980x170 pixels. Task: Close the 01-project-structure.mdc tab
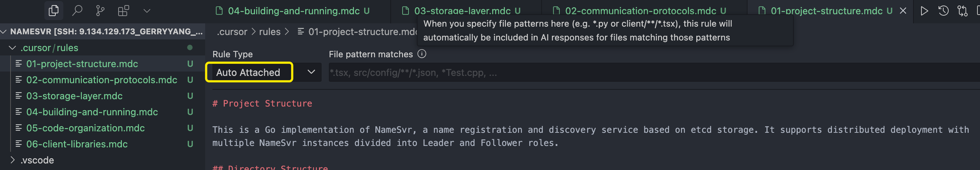tap(903, 11)
